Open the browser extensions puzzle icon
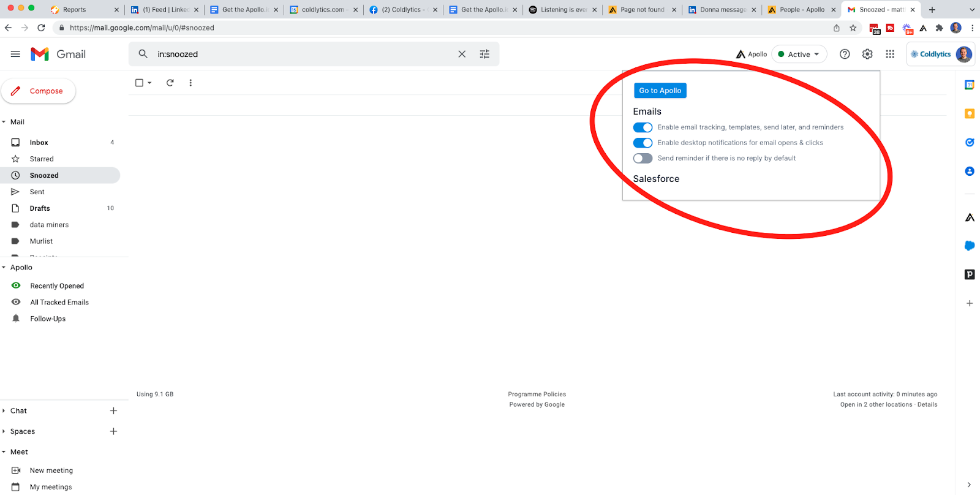This screenshot has width=980, height=495. [939, 28]
